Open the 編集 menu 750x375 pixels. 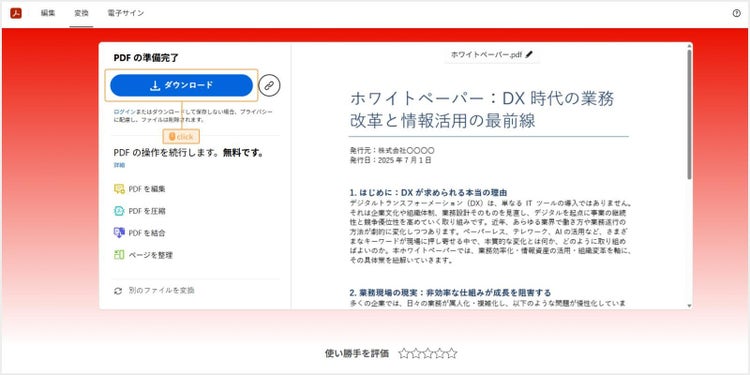[x=48, y=13]
